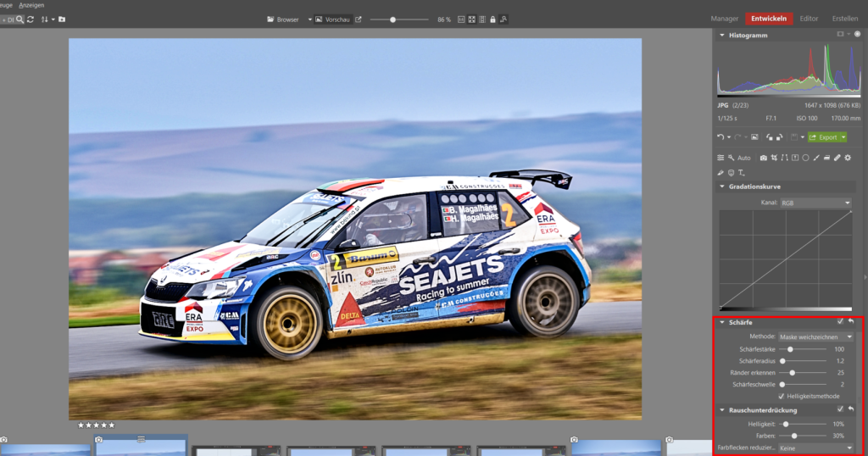Click the Browser view button
This screenshot has height=456, width=868.
point(283,19)
